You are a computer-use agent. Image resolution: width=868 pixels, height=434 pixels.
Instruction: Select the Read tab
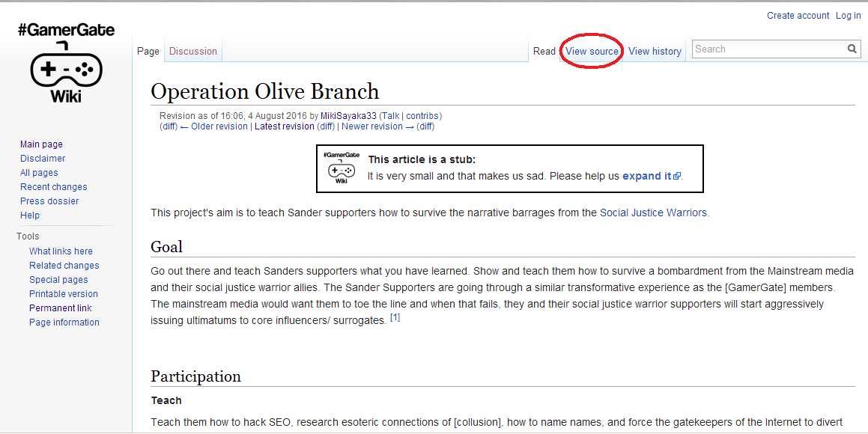[544, 51]
